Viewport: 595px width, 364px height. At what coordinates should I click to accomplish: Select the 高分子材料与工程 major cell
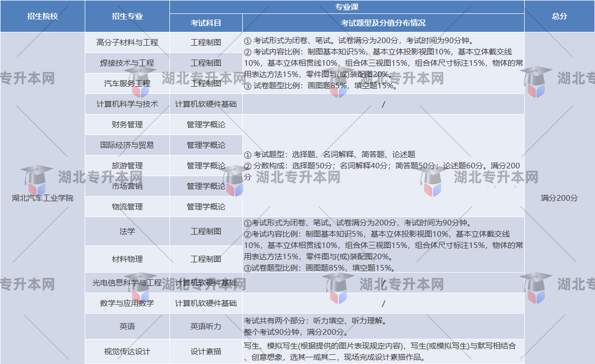click(127, 43)
